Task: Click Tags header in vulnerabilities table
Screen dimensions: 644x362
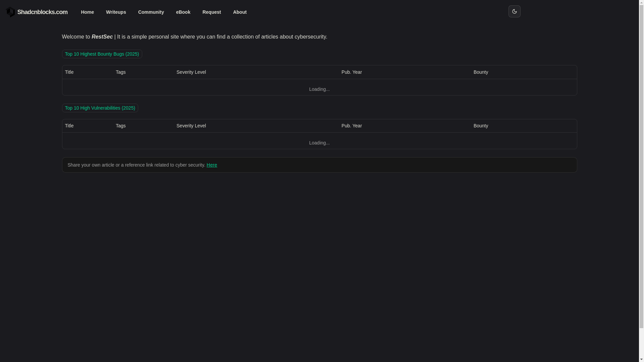Action: click(121, 126)
